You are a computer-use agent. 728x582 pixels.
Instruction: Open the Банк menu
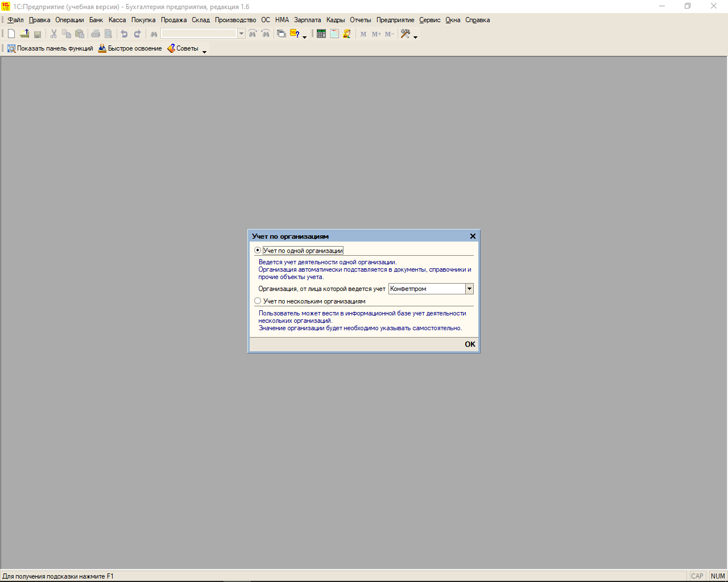(x=96, y=20)
